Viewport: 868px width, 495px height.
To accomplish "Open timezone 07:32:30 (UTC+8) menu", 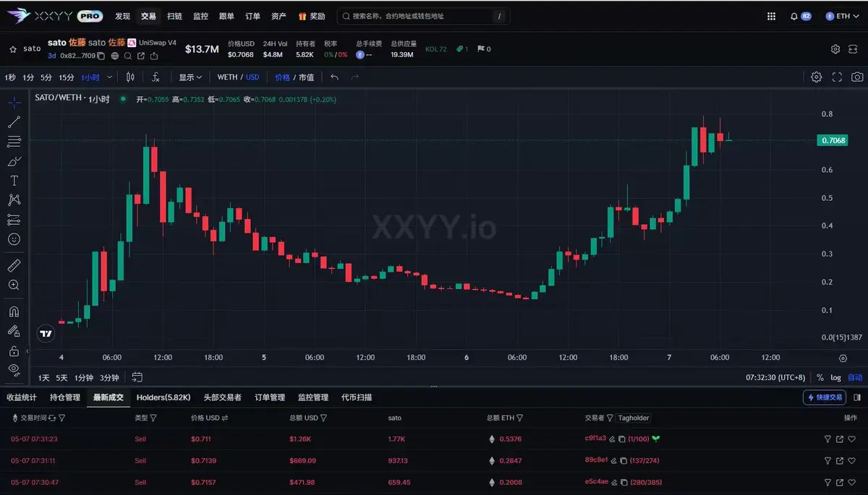I will pos(775,377).
